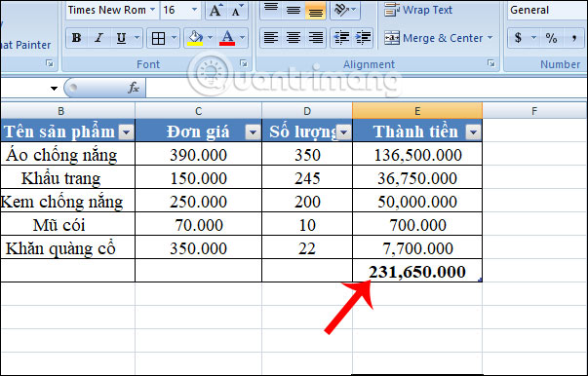The image size is (588, 376).
Task: Click the Wrap Text button
Action: pos(418,10)
